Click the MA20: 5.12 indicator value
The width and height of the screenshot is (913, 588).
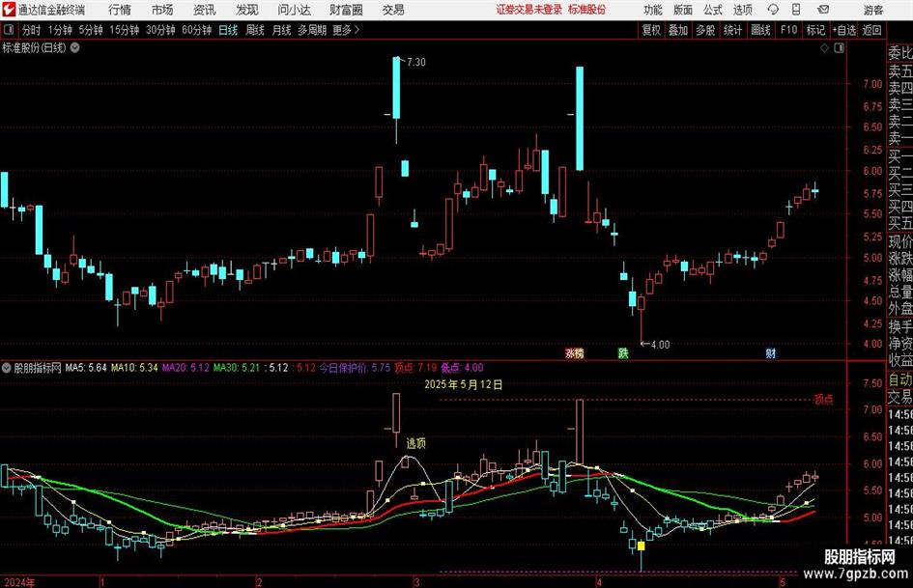tap(185, 368)
